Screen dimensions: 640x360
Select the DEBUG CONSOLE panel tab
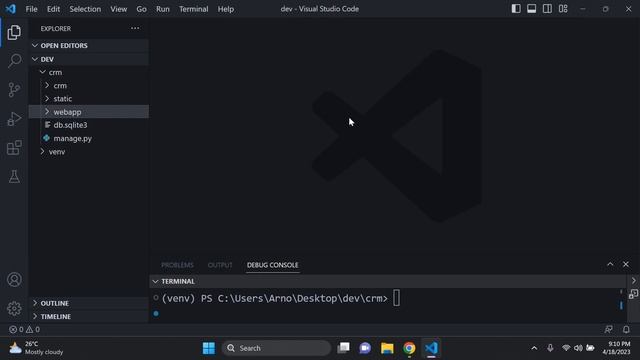(273, 265)
